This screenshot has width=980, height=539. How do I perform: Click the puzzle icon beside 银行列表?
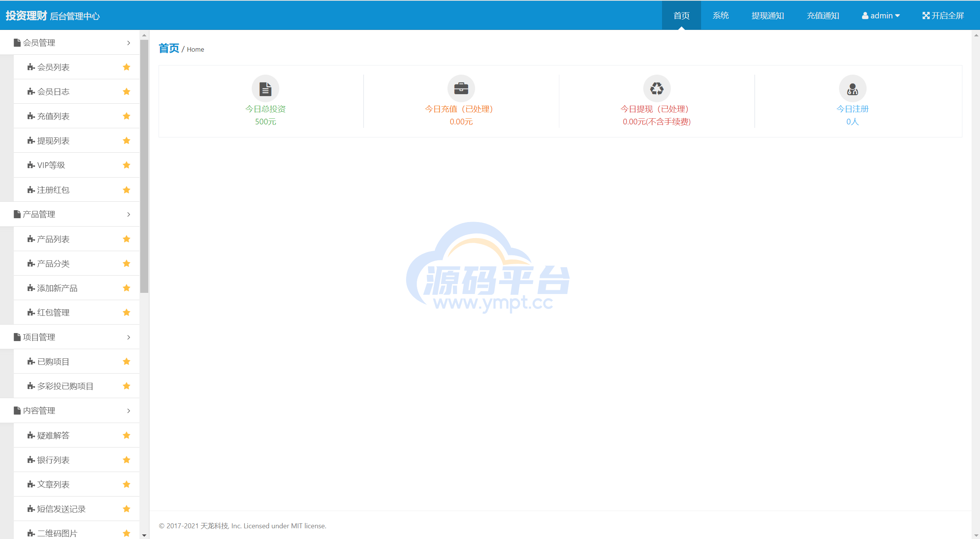point(31,460)
